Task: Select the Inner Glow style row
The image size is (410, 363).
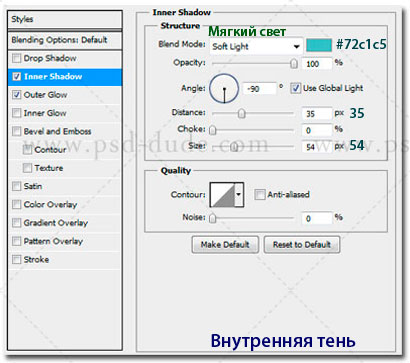Action: click(65, 113)
